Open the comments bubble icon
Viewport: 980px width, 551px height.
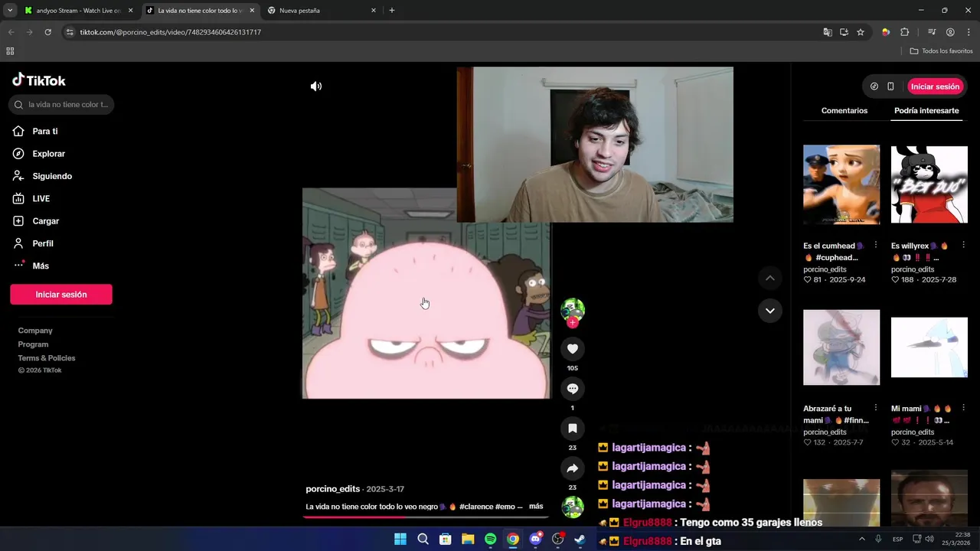[572, 389]
